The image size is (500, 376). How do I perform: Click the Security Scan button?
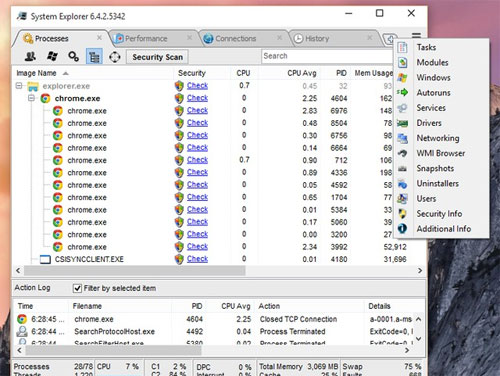(157, 57)
